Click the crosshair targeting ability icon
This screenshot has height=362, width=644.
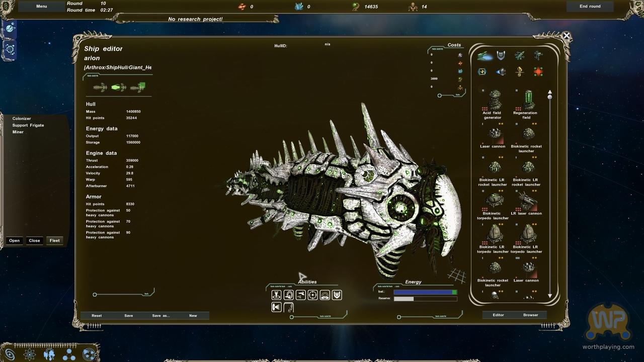pyautogui.click(x=312, y=295)
